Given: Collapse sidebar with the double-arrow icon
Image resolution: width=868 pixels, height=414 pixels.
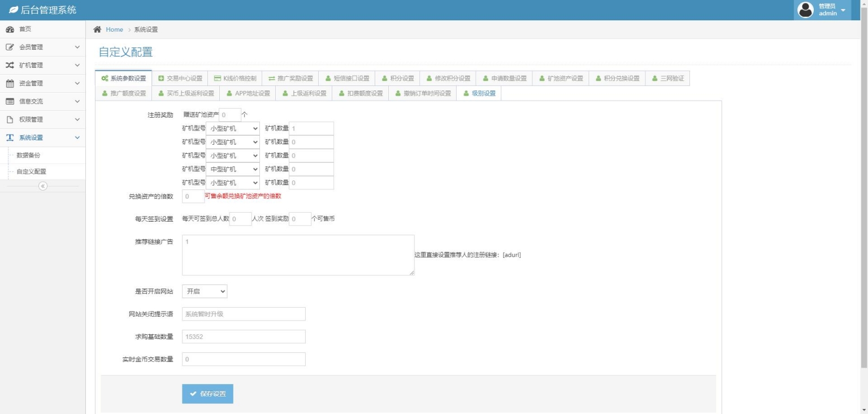Looking at the screenshot, I should tap(43, 186).
